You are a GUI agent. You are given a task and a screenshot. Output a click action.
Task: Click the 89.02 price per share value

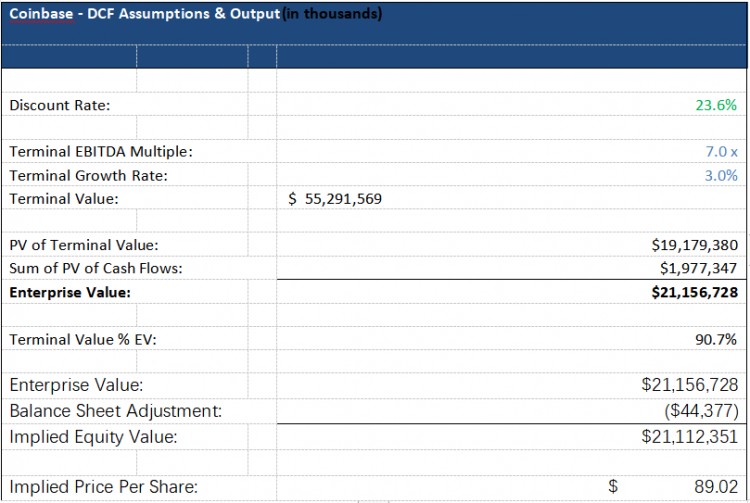coord(716,487)
